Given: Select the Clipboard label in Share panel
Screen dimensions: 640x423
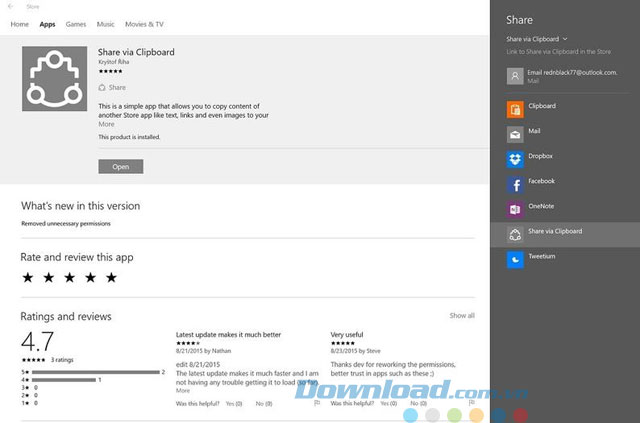Looking at the screenshot, I should tap(542, 106).
